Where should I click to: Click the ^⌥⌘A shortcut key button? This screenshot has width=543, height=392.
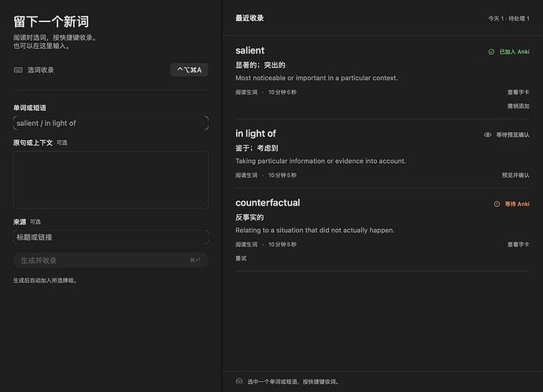(x=189, y=70)
